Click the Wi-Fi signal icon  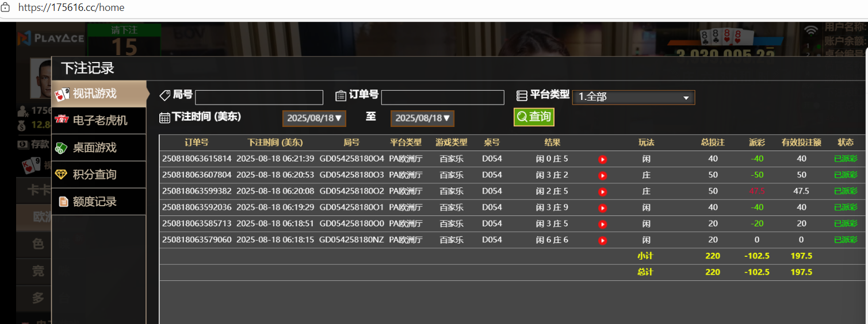[811, 31]
